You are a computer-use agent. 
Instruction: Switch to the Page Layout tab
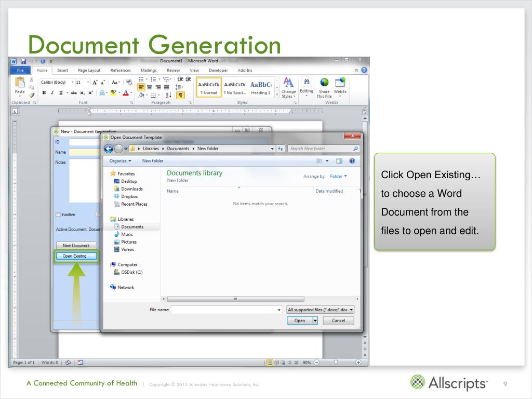(x=89, y=70)
